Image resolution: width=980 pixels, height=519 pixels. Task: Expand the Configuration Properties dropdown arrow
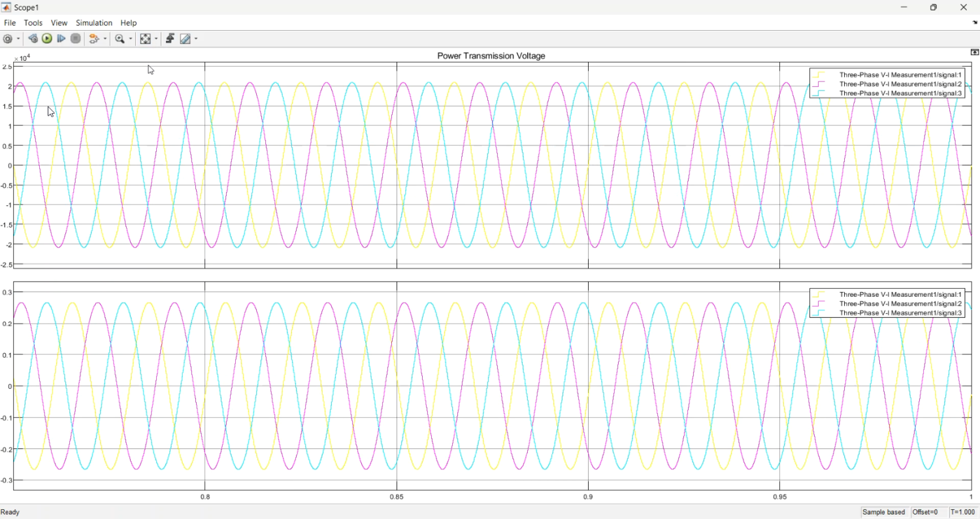tap(18, 39)
